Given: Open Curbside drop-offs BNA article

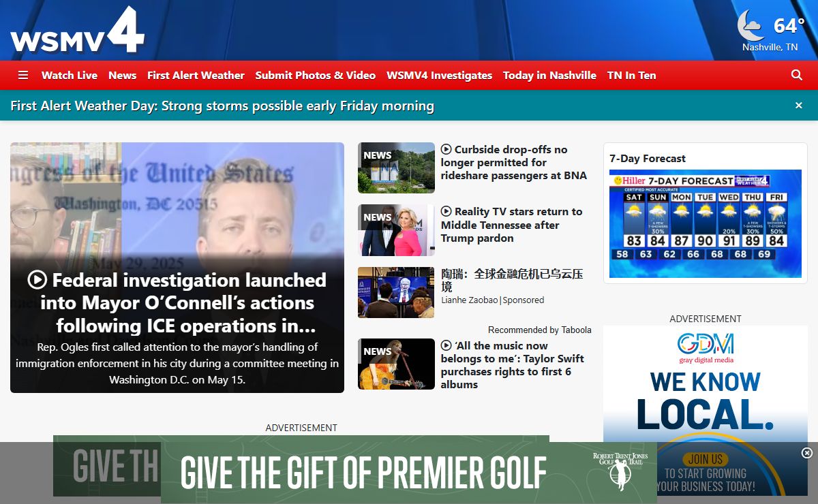Looking at the screenshot, I should point(515,162).
